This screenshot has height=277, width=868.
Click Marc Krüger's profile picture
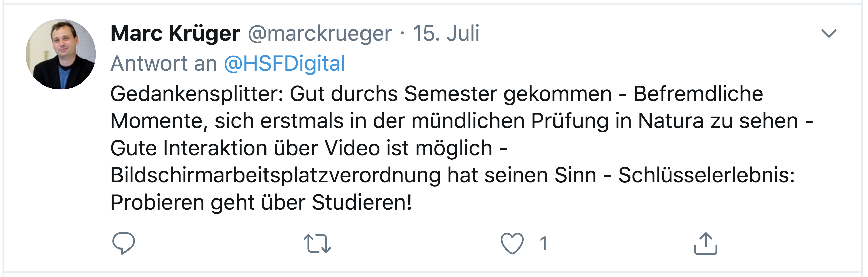61,54
